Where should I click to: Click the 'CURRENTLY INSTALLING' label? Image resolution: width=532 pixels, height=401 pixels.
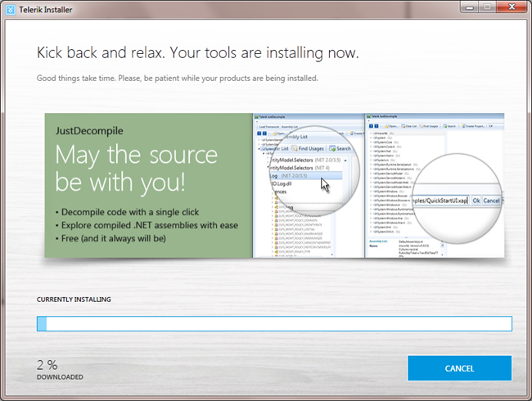[x=74, y=300]
